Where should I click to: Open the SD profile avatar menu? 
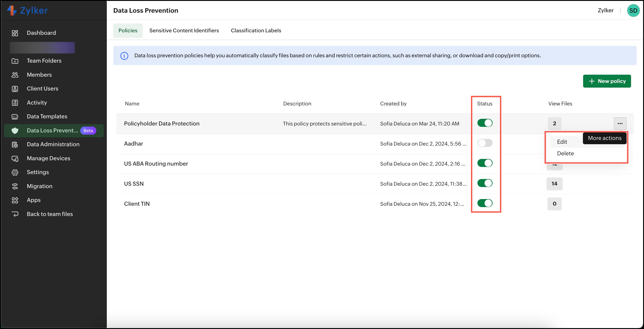click(x=633, y=10)
